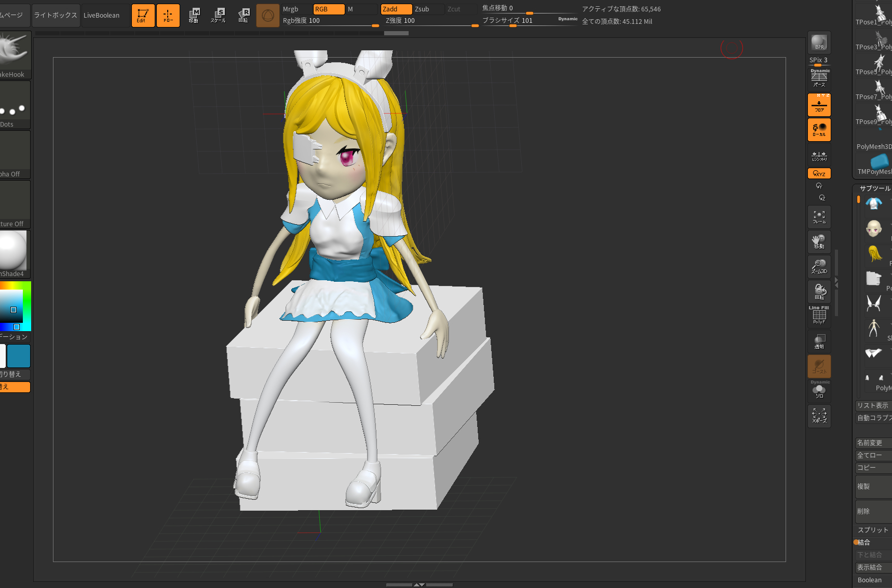Enable L.Sym local symmetry

(x=819, y=155)
